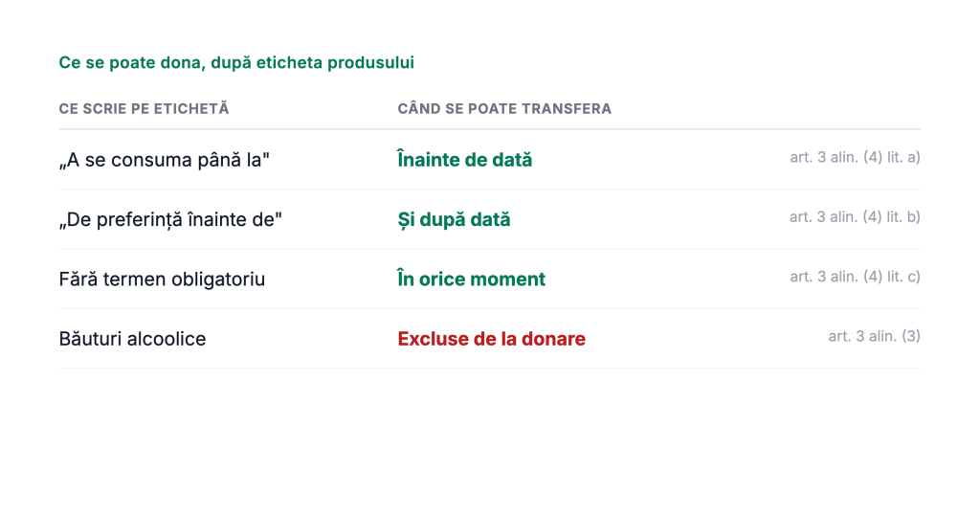980x515 pixels.
Task: Open reference 'art. 3 alin. (4) lit. b)'
Action: pos(855,217)
